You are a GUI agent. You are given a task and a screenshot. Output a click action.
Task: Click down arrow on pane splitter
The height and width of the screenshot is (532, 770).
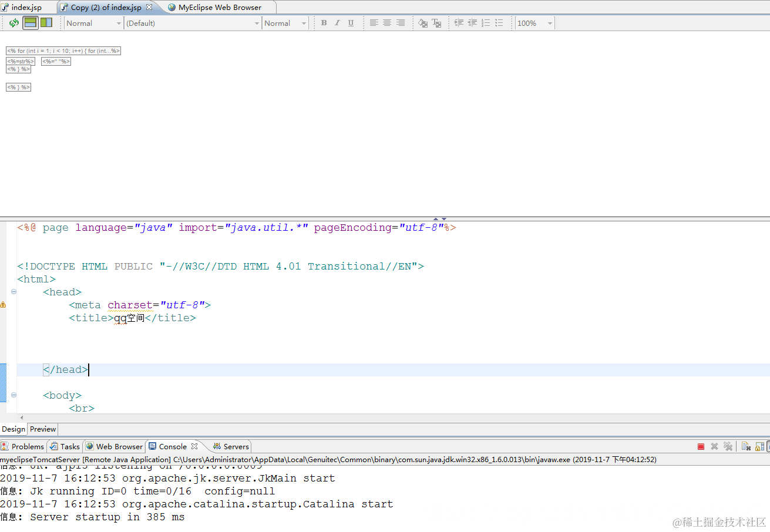pos(444,218)
